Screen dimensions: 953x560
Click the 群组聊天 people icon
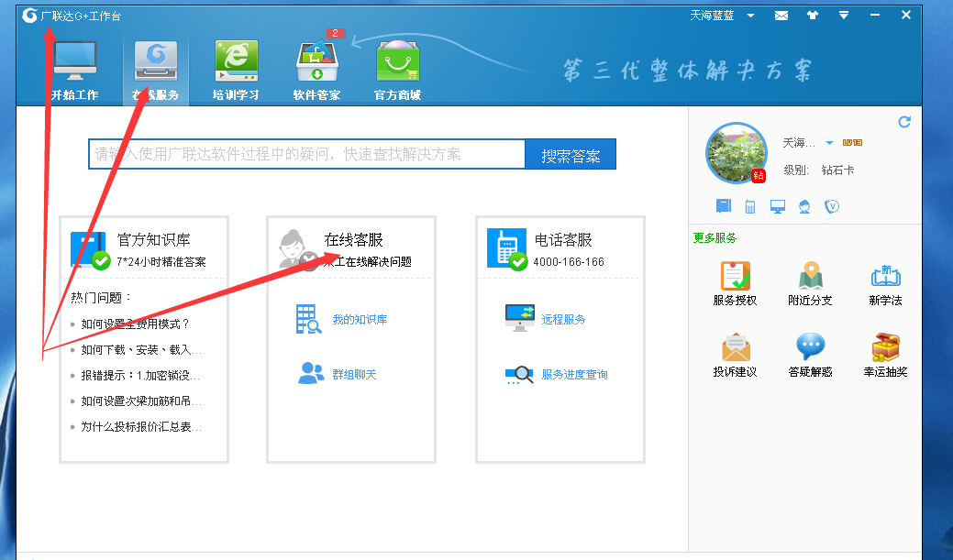coord(311,374)
